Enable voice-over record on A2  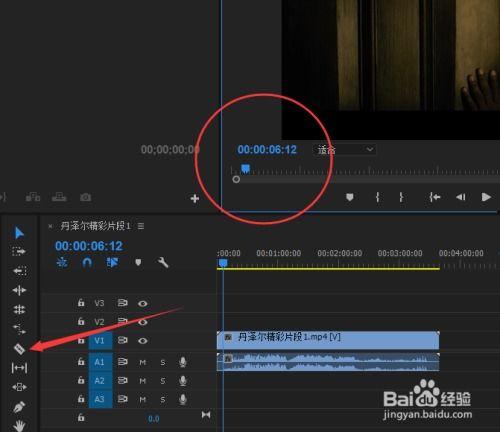(183, 381)
